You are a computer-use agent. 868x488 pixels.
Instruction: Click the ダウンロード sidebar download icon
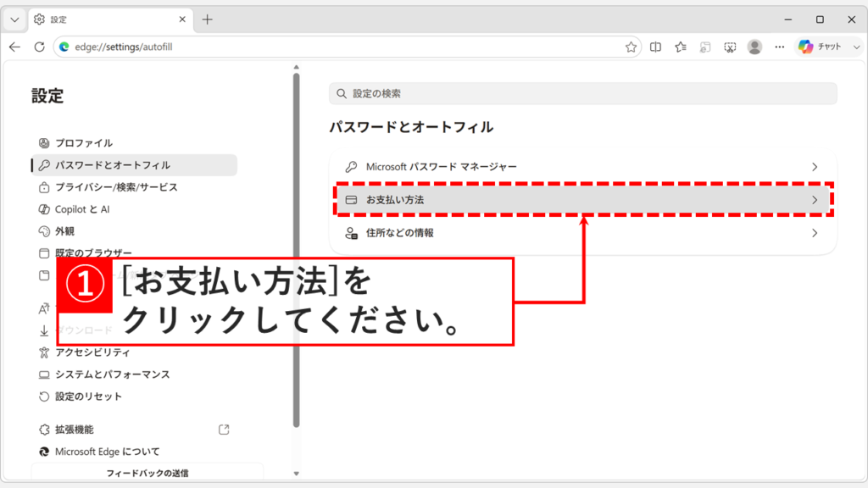[x=44, y=330]
